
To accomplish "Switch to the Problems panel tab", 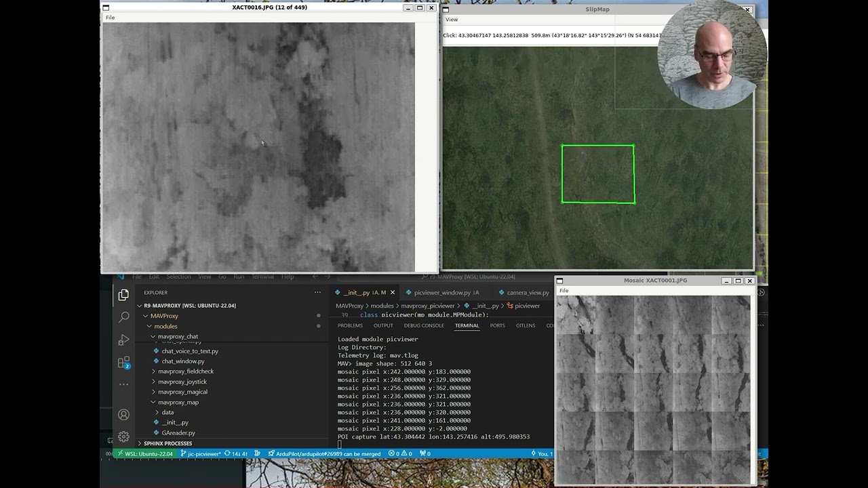I will [350, 325].
